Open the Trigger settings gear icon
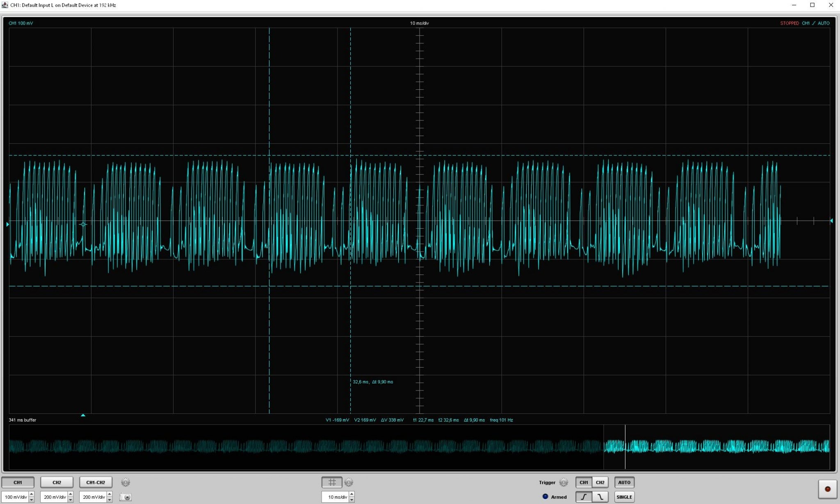 pos(564,482)
